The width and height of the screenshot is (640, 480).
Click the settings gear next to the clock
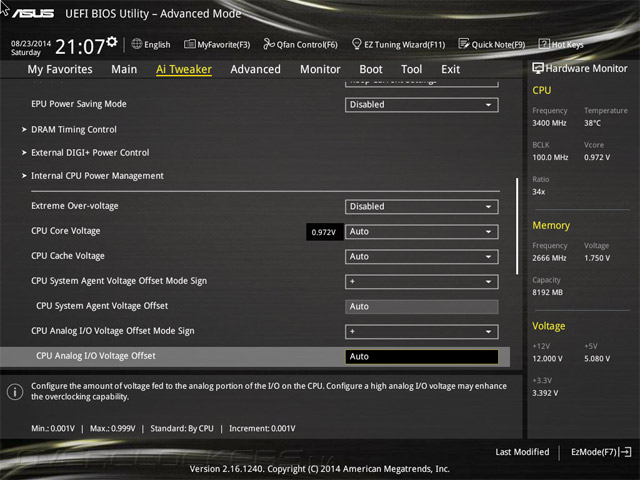click(112, 41)
